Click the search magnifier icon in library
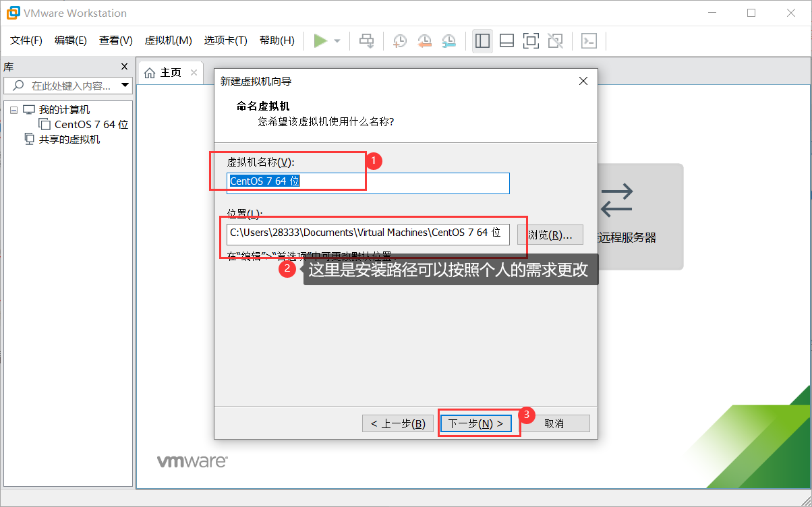Screen dimensions: 812x507 pos(18,86)
